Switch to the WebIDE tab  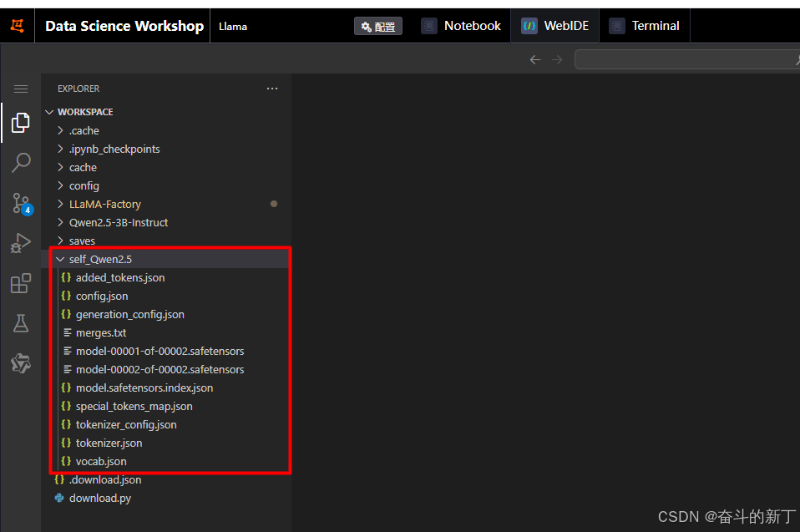pyautogui.click(x=555, y=26)
